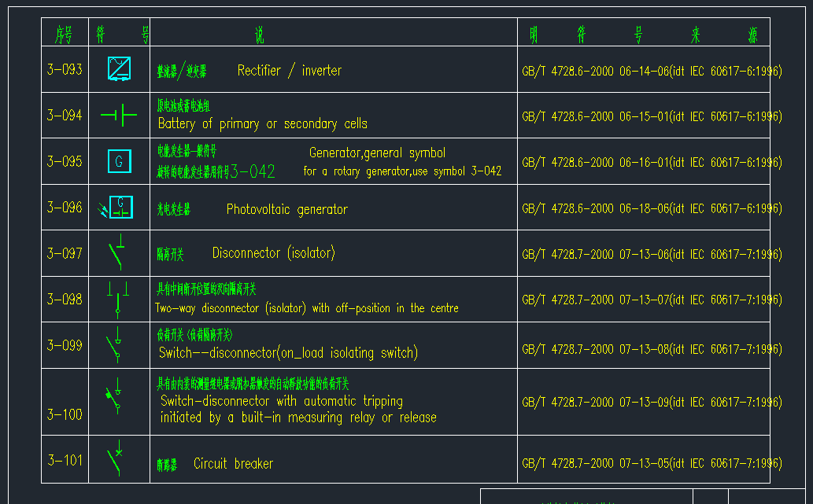813x504 pixels.
Task: Select the "Generator,general symbol" text
Action: pos(377,153)
